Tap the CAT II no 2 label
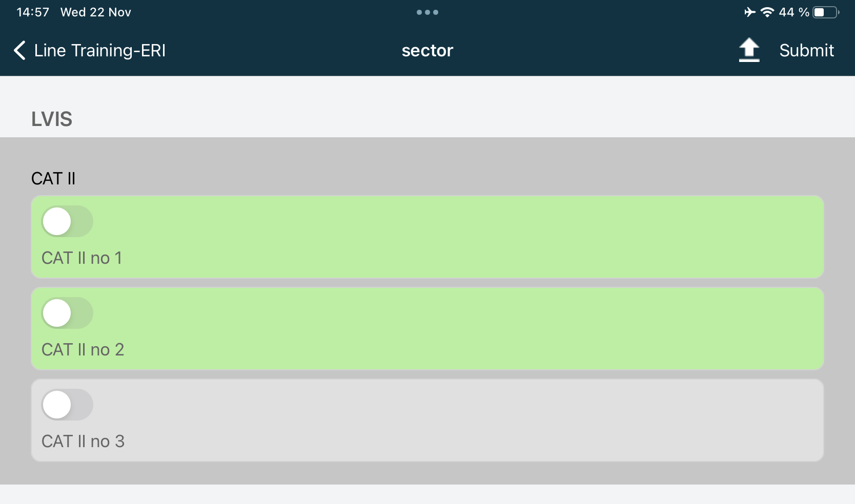 tap(83, 350)
